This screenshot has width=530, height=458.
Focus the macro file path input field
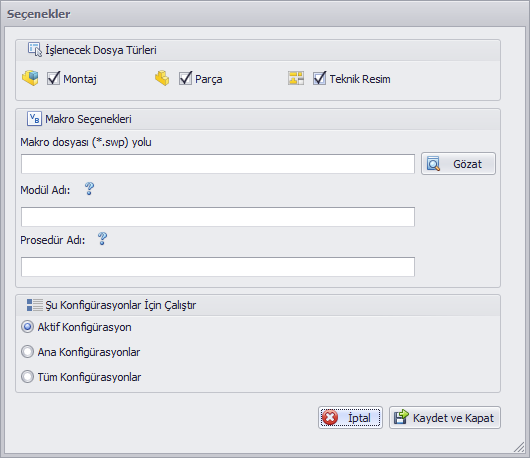218,164
